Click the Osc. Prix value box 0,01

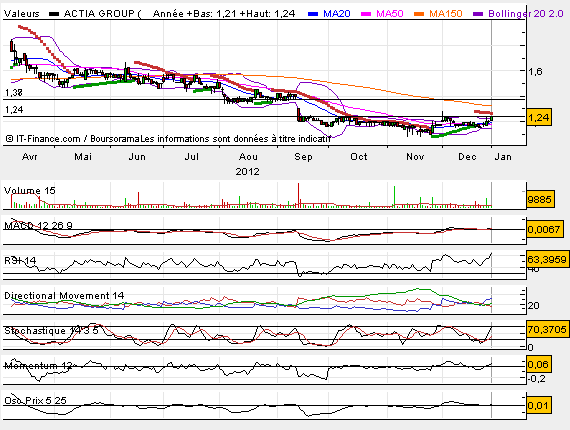539,405
